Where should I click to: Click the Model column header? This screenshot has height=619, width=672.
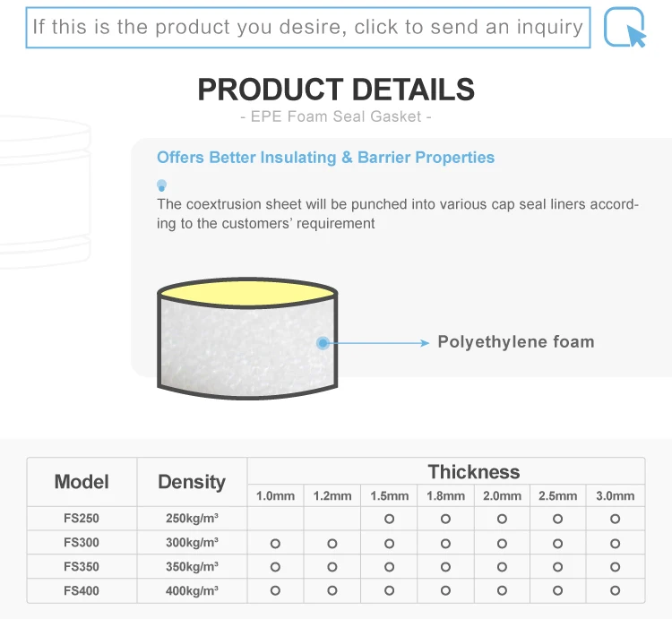click(82, 482)
